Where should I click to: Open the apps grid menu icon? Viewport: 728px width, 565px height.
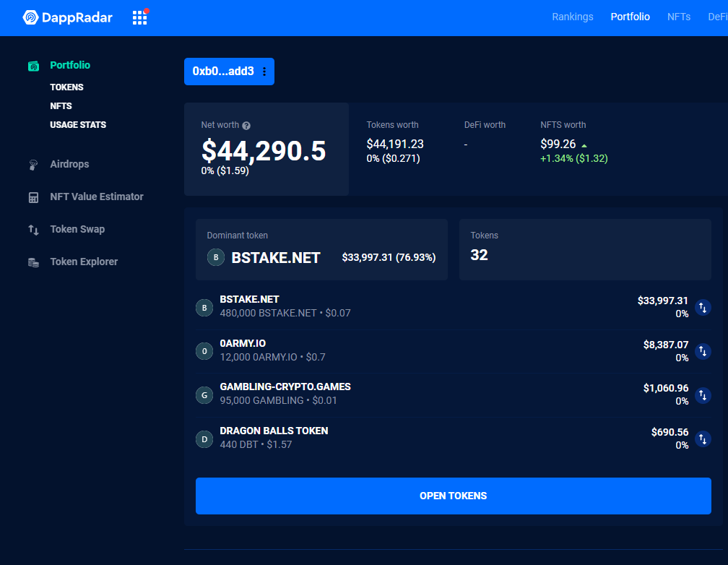click(140, 17)
